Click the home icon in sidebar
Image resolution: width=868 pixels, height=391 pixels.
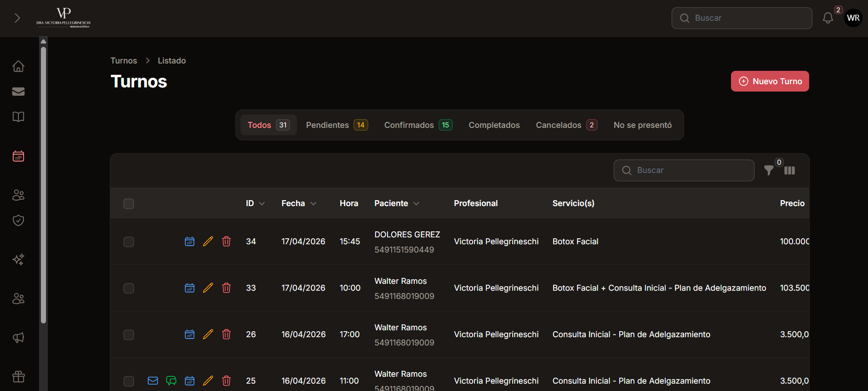tap(18, 66)
